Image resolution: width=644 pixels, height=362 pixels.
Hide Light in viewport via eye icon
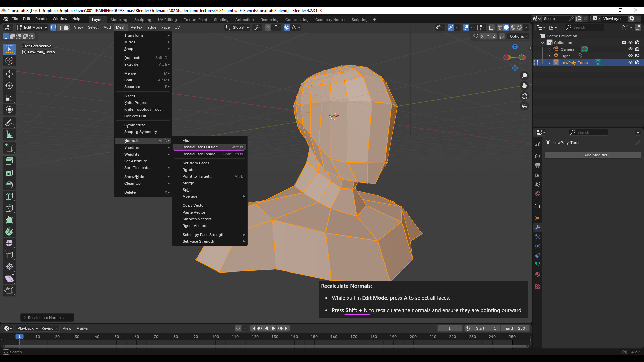(x=630, y=56)
